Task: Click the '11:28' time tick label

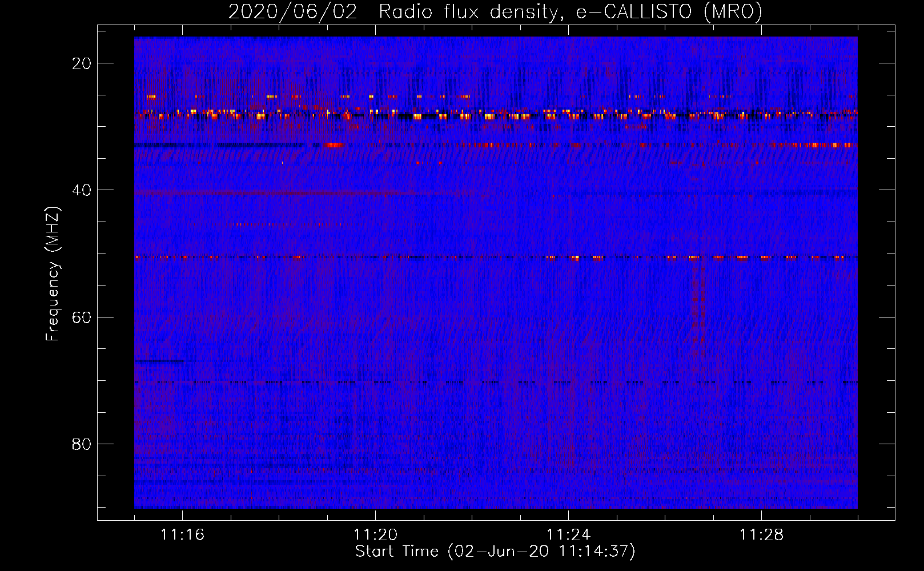Action: [761, 535]
